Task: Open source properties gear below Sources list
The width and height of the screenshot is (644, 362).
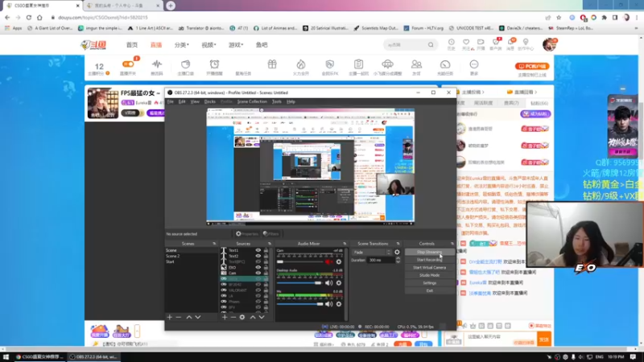Action: pos(242,317)
